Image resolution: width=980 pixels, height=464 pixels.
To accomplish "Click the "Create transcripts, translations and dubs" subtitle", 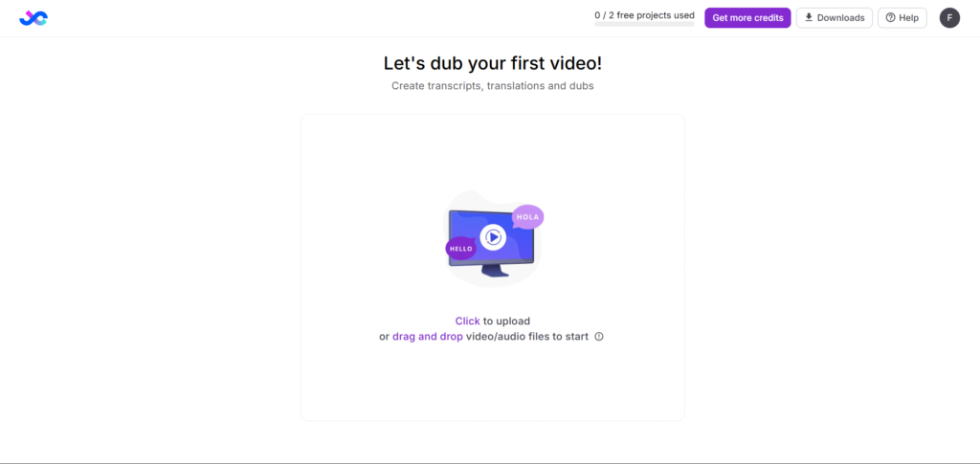I will pos(492,86).
